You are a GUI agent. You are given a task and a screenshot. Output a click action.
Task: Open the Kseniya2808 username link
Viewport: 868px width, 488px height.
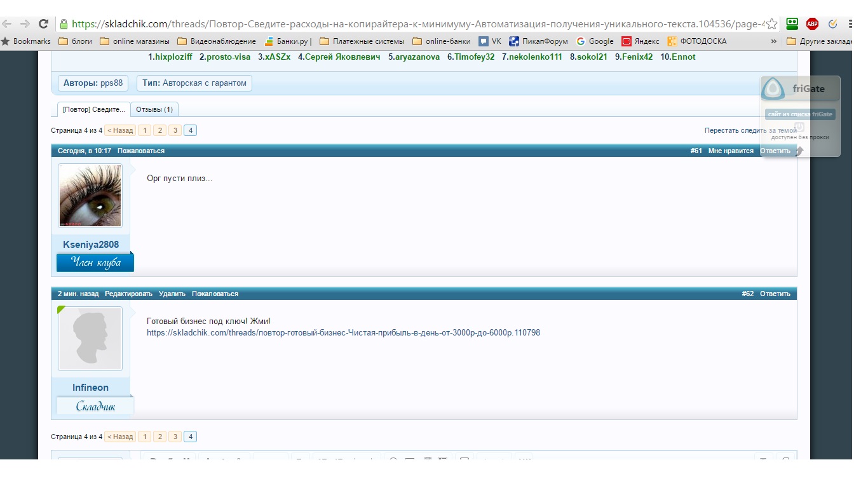[91, 245]
